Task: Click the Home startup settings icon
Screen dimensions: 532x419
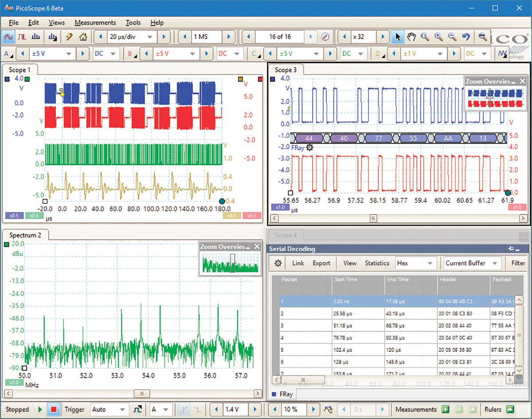Action: [83, 37]
